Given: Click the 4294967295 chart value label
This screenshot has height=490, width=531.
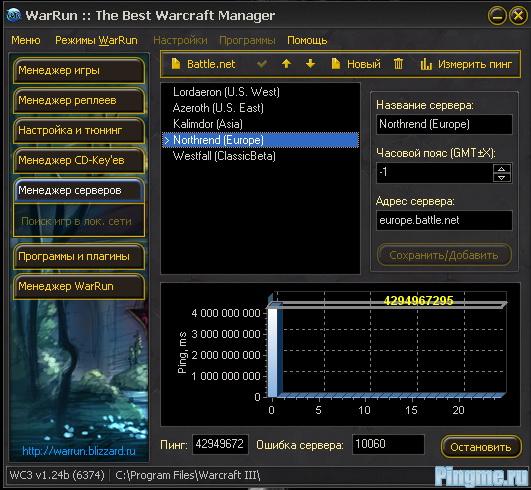Looking at the screenshot, I should 418,300.
